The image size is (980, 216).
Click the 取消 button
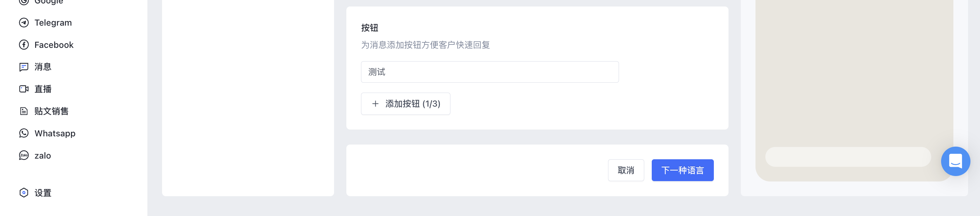626,170
